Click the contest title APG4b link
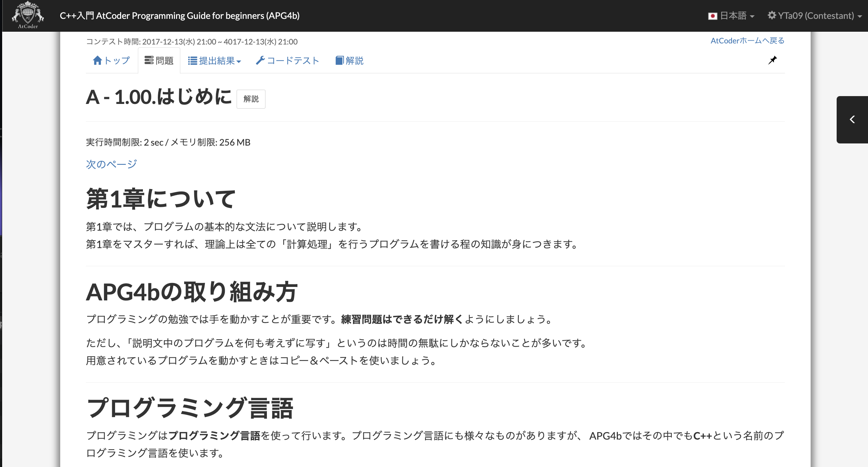The image size is (868, 467). click(180, 16)
